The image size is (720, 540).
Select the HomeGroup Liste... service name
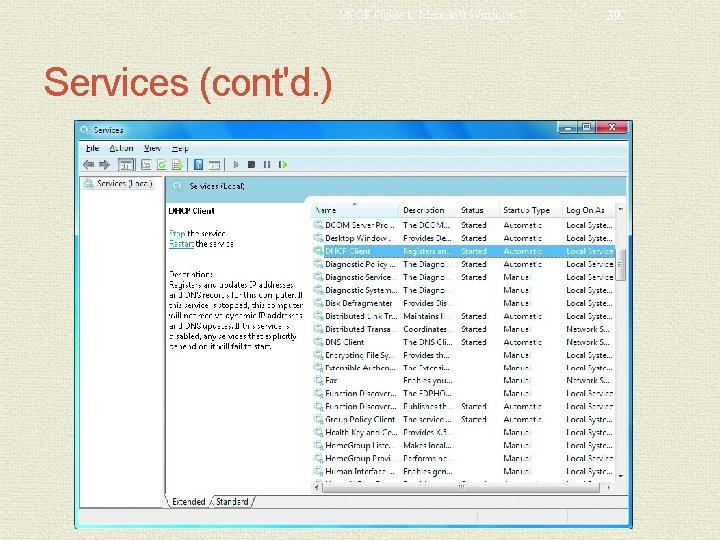358,445
